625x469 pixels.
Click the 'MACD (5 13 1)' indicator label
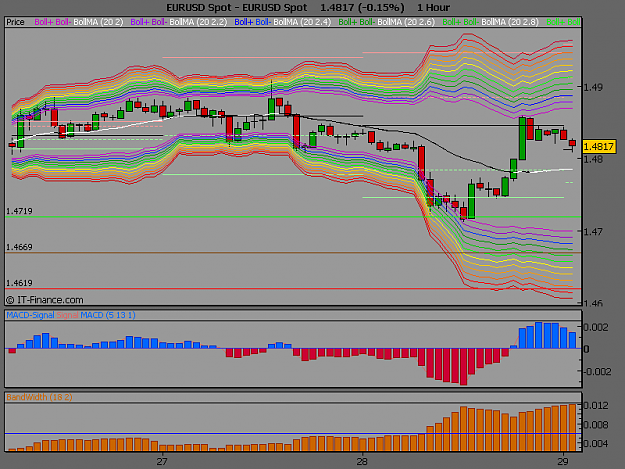click(108, 315)
